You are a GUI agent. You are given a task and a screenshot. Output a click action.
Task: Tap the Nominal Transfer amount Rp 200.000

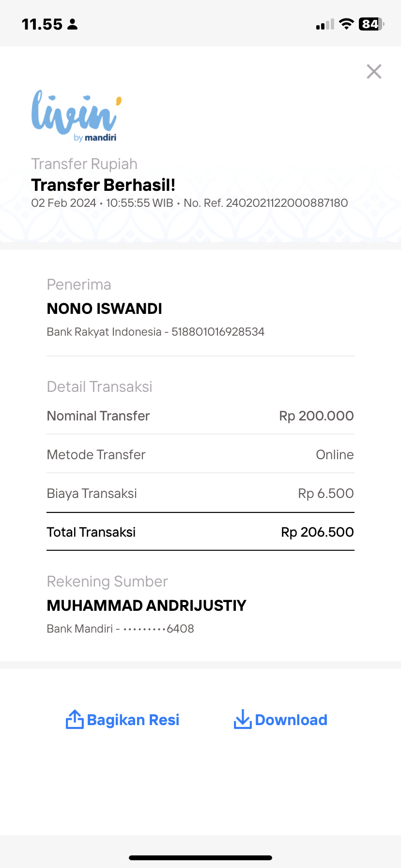[x=316, y=416]
